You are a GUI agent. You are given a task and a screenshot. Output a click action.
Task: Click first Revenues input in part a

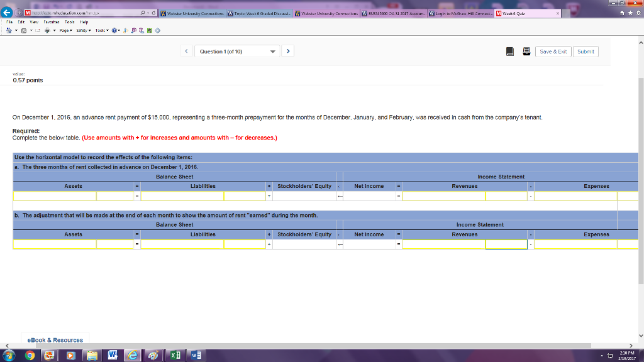443,196
